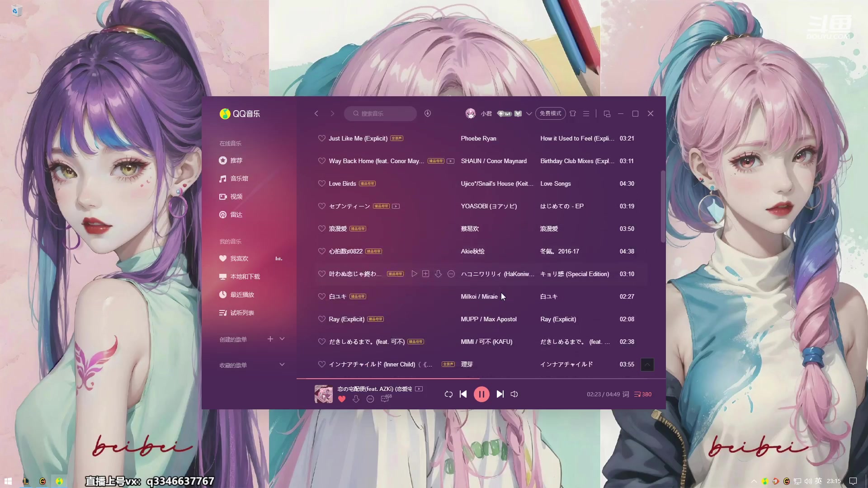Screen dimensions: 868x488
Task: Open artist link Phoebe Ryan
Action: point(478,138)
